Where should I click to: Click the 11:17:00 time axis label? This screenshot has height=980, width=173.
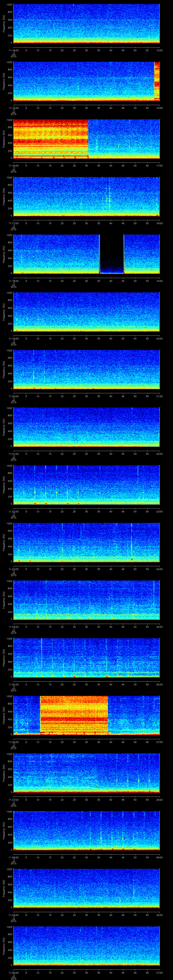tap(13, 223)
